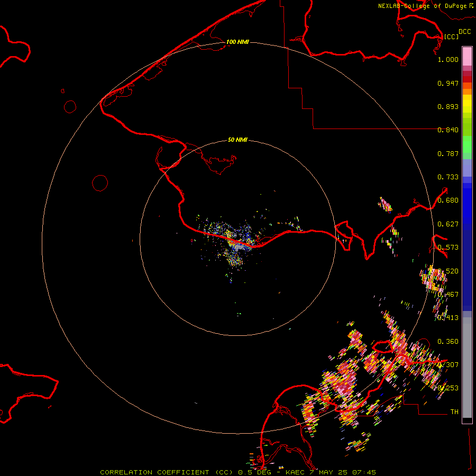Image resolution: width=476 pixels, height=476 pixels.
Task: Click the Correlation Coefficient caption at the bottom
Action: [x=238, y=472]
